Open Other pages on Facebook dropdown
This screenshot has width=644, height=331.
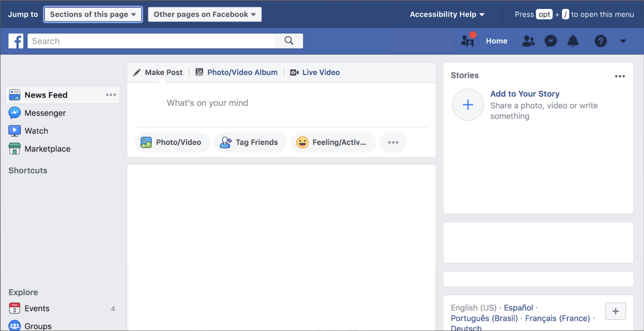pos(205,14)
